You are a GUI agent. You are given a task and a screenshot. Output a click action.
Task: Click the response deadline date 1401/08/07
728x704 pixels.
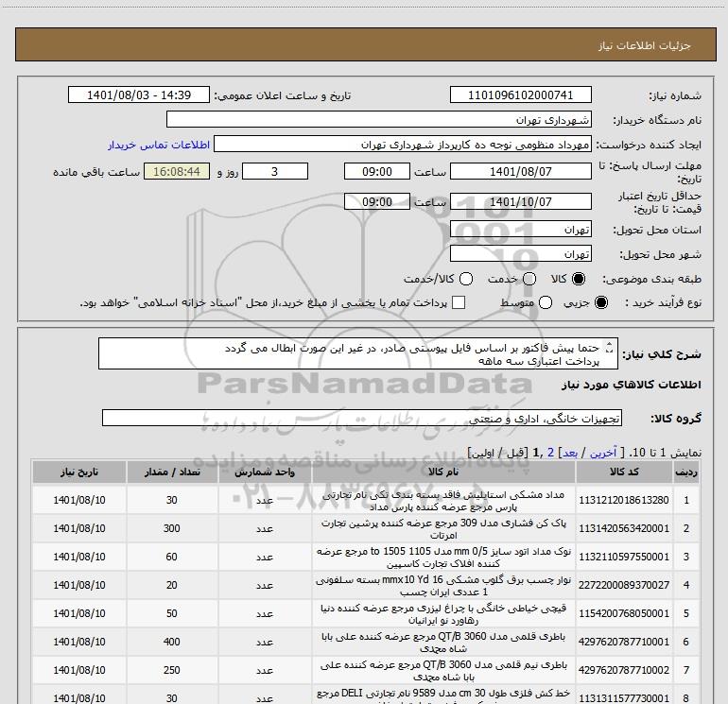520,171
